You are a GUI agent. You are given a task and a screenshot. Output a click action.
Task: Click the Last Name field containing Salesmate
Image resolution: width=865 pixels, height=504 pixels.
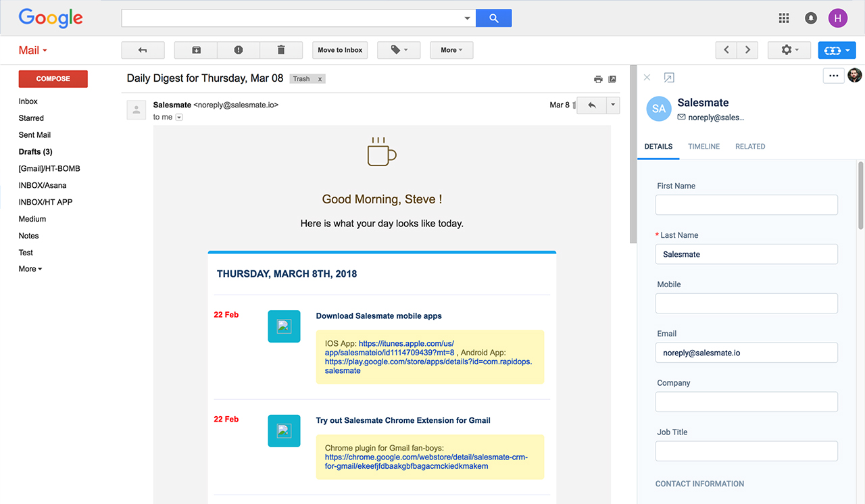tap(747, 254)
